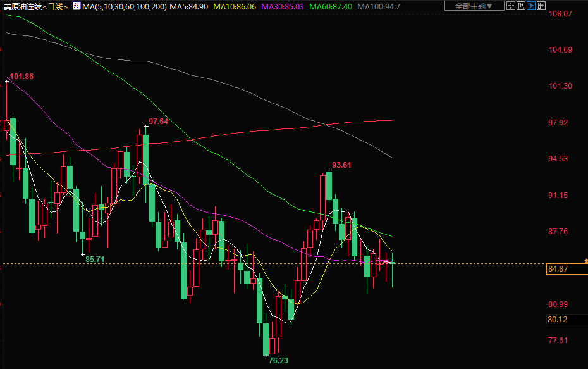This screenshot has height=369, width=588.
Task: Open the 全部主题 dropdown
Action: click(x=474, y=6)
